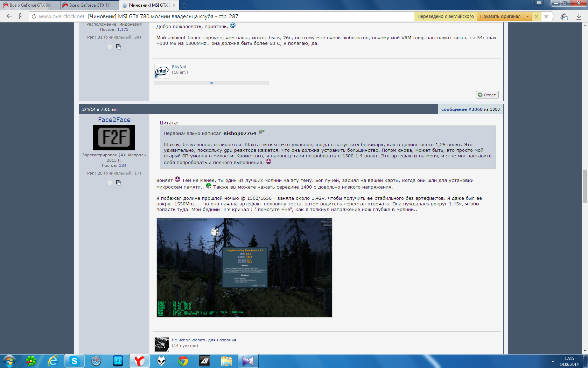Click the Show desktop strip at taskbar end
Viewport: 588px width, 368px height.
click(x=586, y=361)
